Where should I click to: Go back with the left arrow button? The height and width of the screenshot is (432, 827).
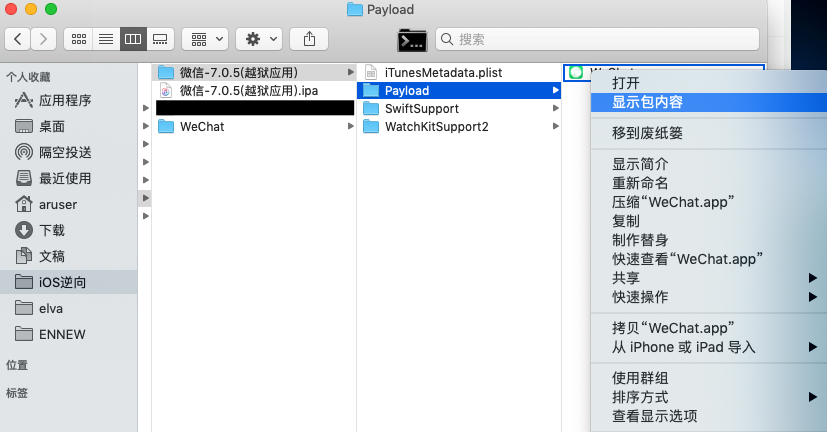click(17, 39)
